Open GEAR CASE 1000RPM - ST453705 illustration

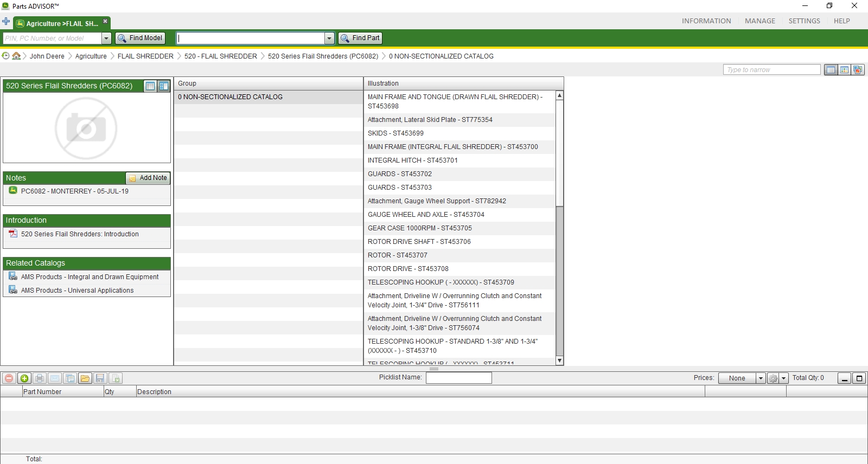coord(460,228)
